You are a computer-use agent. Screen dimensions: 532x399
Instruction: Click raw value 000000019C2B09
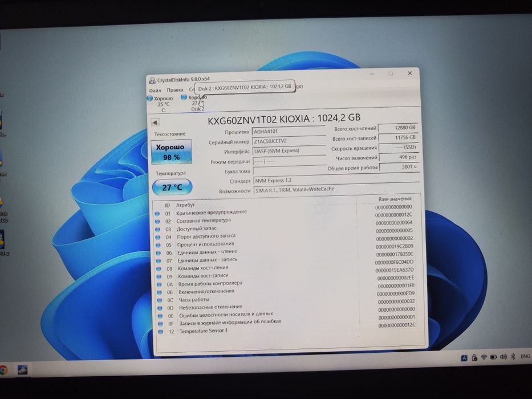click(394, 247)
